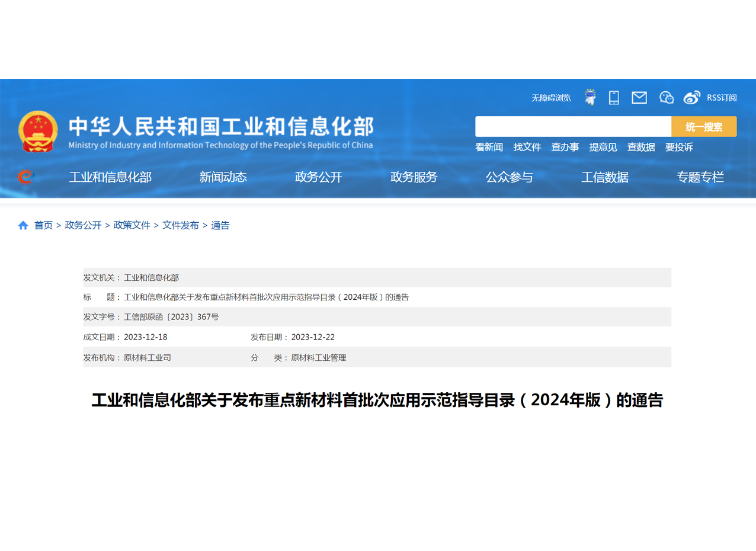
Task: Select 提意见 below the search box
Action: (603, 148)
